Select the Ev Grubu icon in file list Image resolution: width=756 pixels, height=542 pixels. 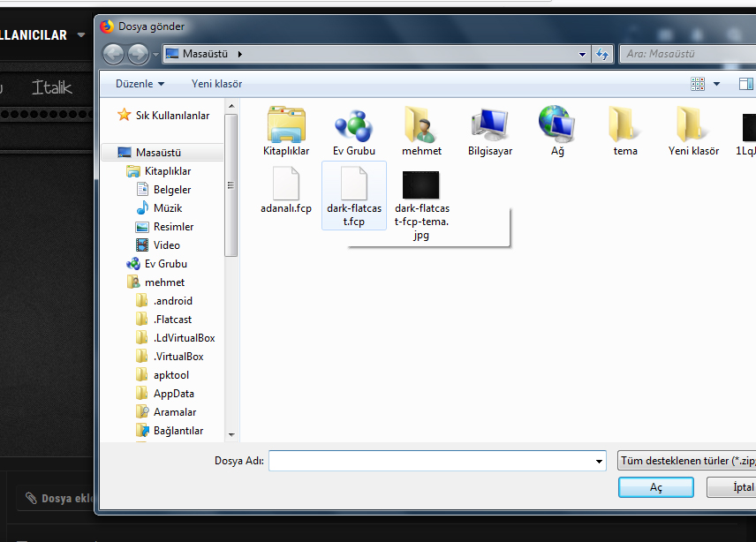click(353, 126)
